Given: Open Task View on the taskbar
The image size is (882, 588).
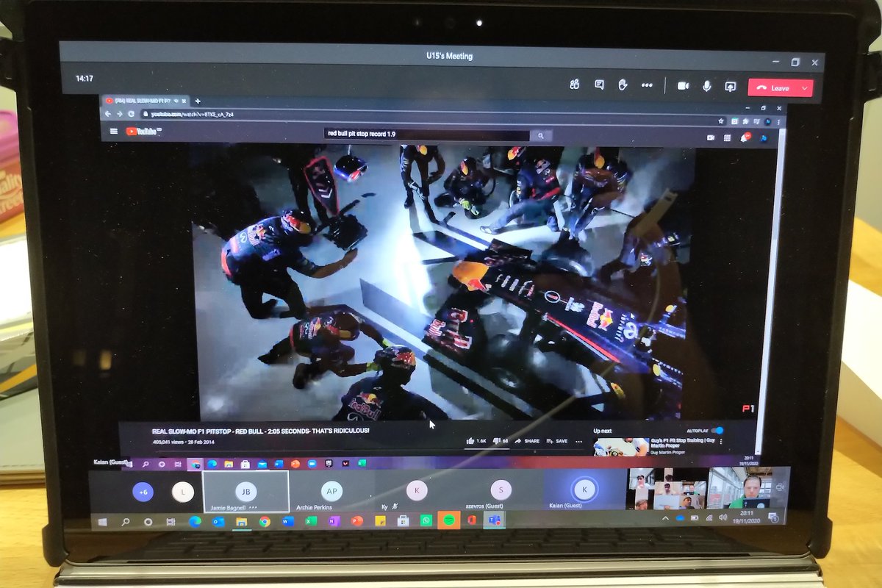Looking at the screenshot, I should (x=171, y=522).
